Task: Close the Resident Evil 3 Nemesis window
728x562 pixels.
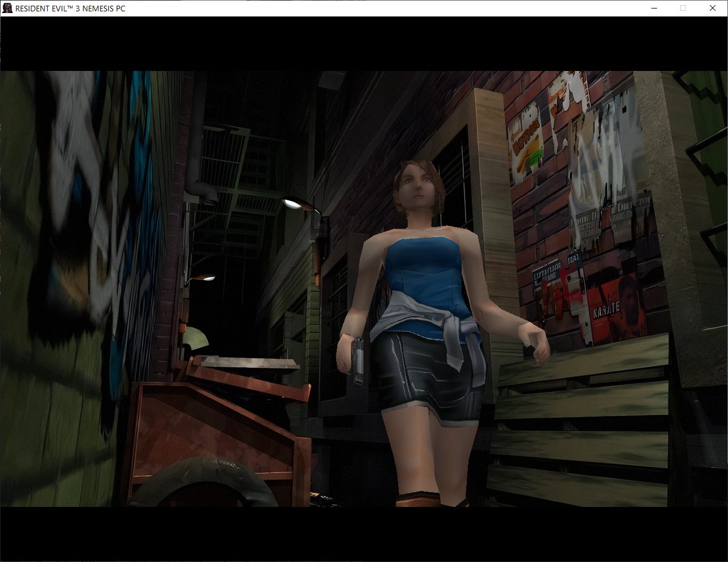Action: pyautogui.click(x=713, y=8)
